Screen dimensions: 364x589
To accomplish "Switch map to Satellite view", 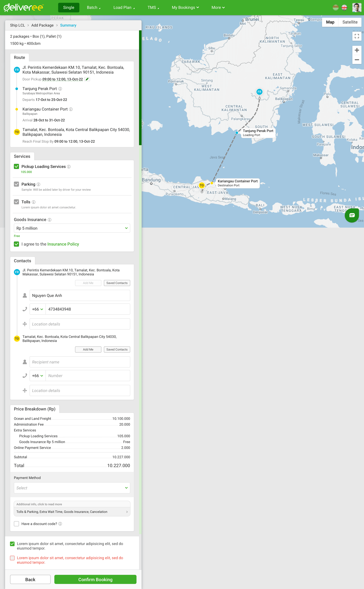I will 350,22.
